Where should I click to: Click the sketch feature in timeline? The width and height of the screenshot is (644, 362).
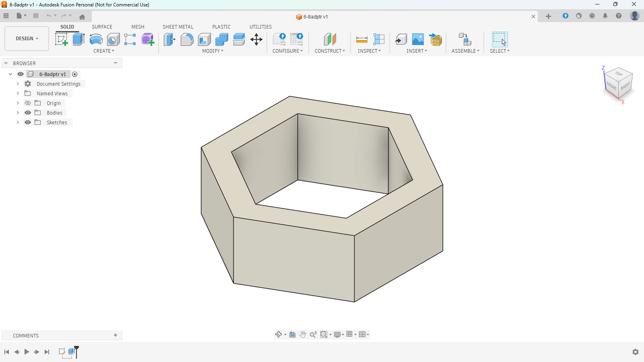[x=62, y=352]
